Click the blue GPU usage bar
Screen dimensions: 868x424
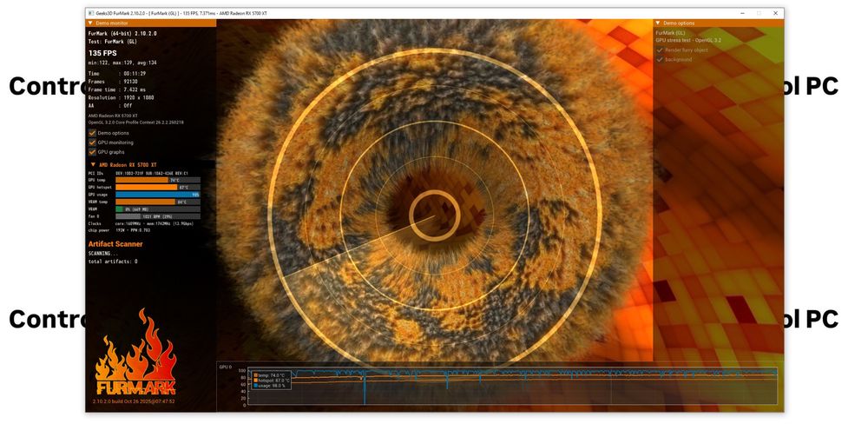(158, 195)
